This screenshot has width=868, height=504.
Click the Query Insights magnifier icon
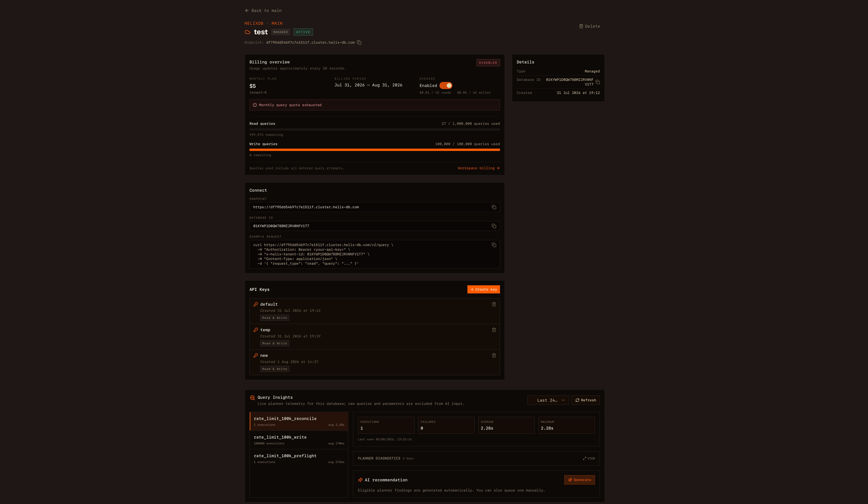[253, 398]
